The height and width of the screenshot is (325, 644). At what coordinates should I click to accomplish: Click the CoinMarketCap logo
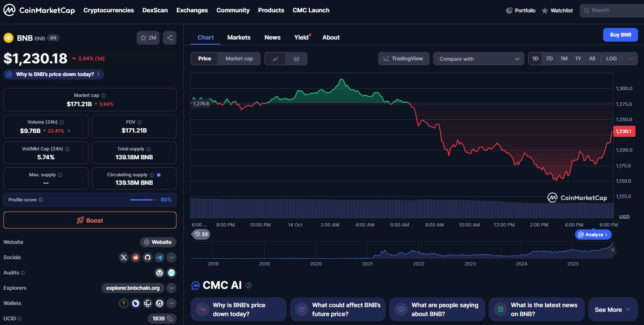[39, 11]
